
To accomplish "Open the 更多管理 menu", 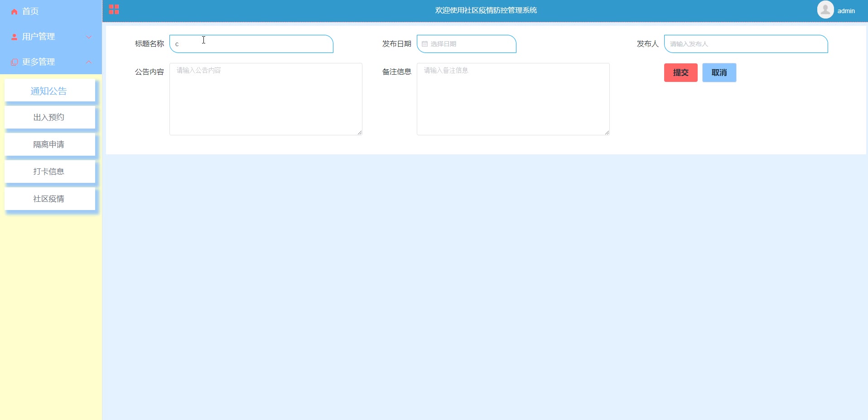I will pos(51,62).
